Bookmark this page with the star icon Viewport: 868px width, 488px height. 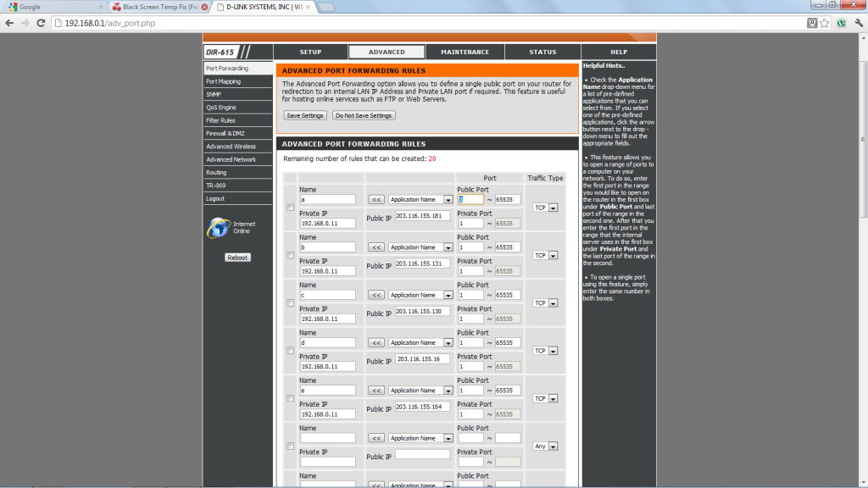pyautogui.click(x=825, y=23)
